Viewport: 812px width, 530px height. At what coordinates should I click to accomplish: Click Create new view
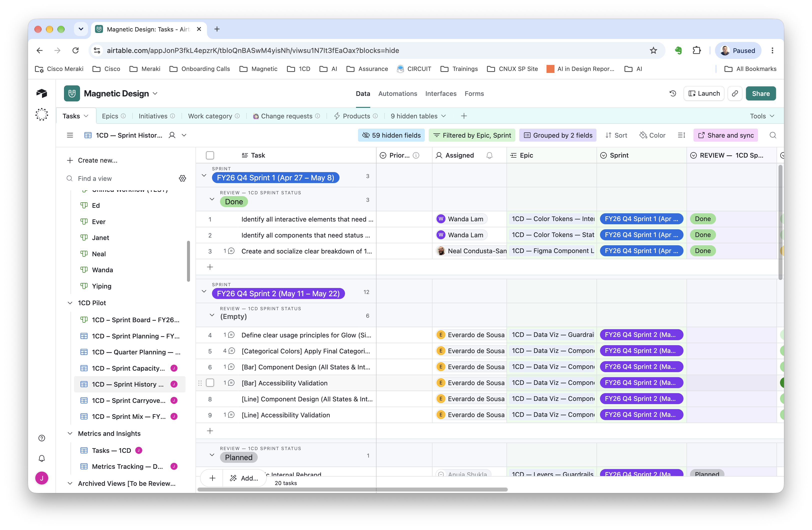92,160
